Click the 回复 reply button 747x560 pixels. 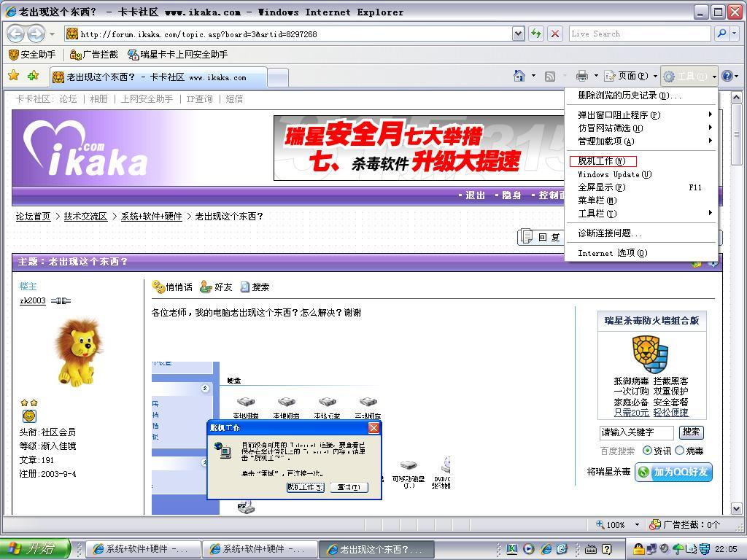point(542,237)
